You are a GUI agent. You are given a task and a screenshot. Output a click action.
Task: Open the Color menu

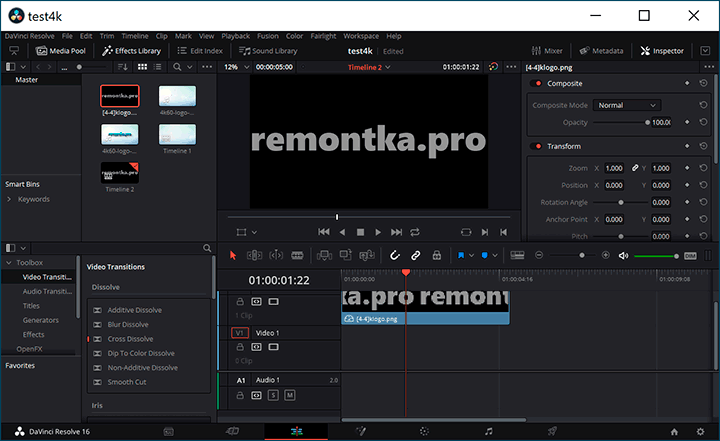click(x=294, y=36)
